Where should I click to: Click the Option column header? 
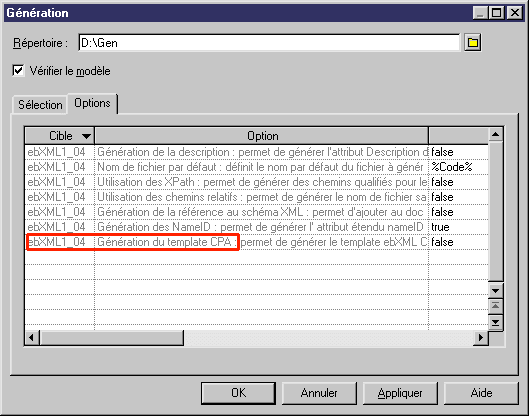(x=262, y=136)
